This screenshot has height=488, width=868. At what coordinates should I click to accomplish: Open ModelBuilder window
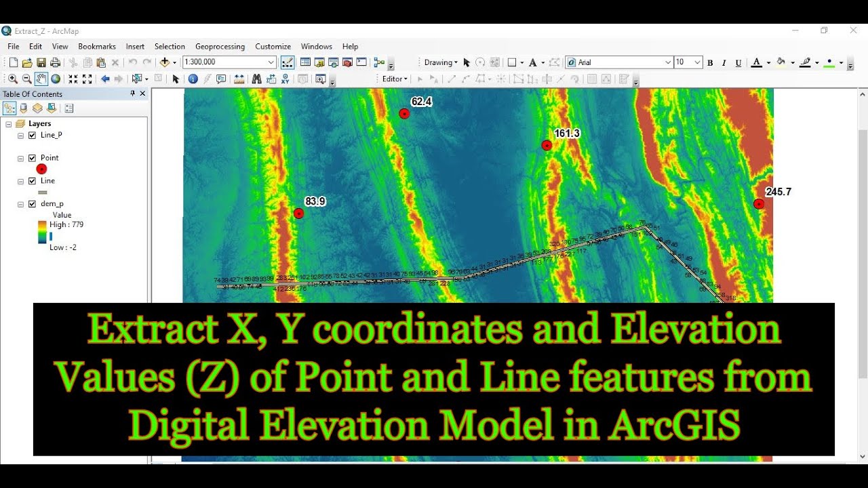[x=379, y=62]
